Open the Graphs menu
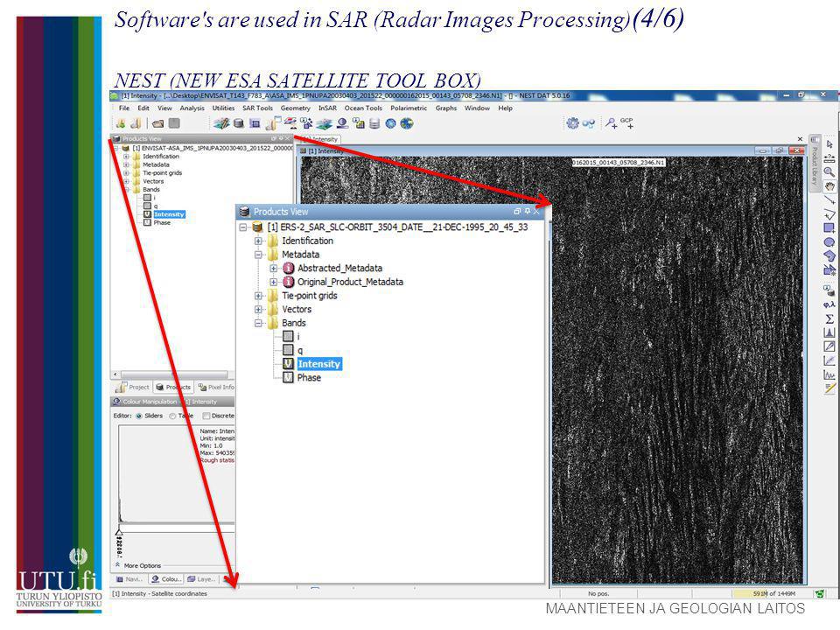Image resolution: width=840 pixels, height=630 pixels. 445,108
